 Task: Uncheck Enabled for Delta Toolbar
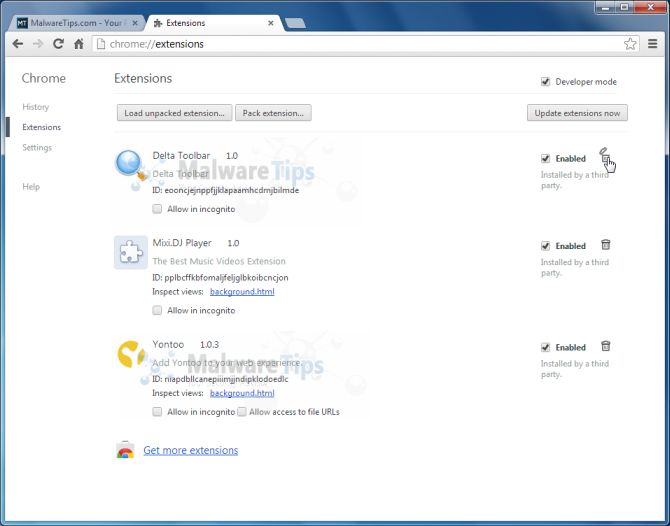click(545, 159)
